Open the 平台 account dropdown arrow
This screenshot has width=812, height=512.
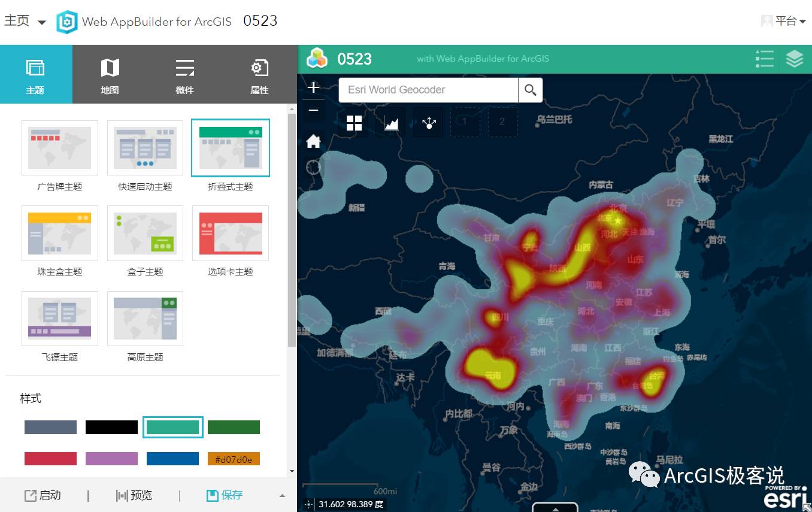click(802, 22)
